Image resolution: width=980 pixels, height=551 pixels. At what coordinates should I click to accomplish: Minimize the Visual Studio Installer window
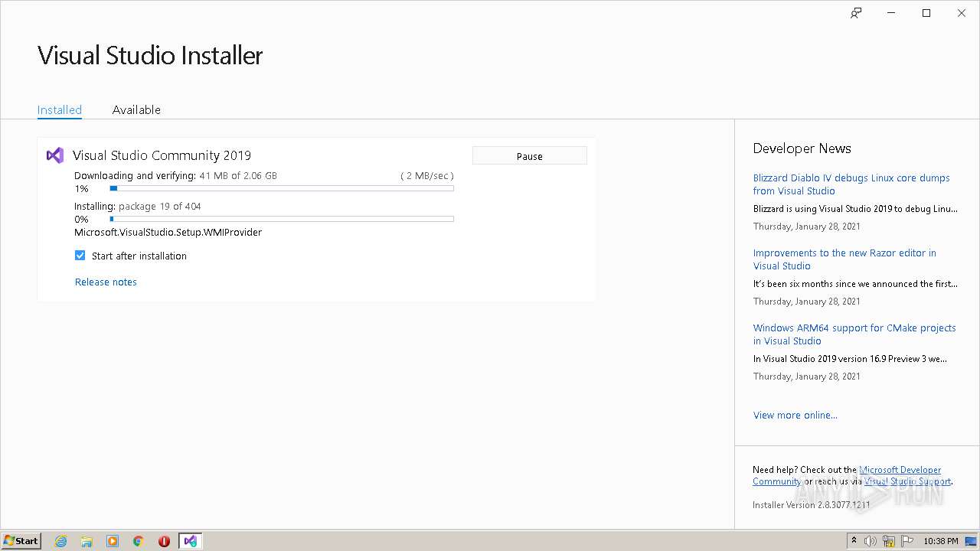[891, 13]
